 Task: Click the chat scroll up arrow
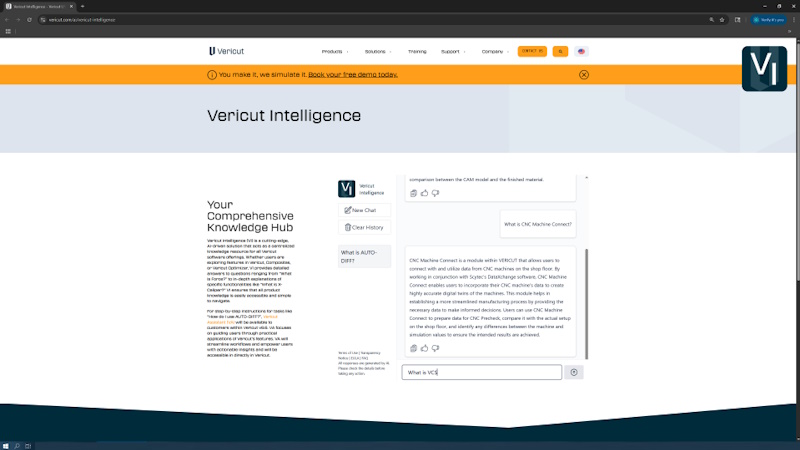point(587,178)
